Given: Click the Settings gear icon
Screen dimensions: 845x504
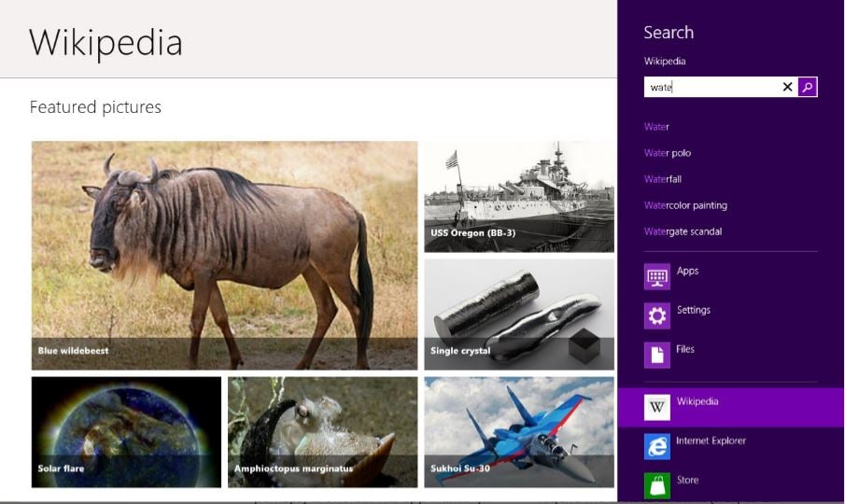Looking at the screenshot, I should coord(657,315).
